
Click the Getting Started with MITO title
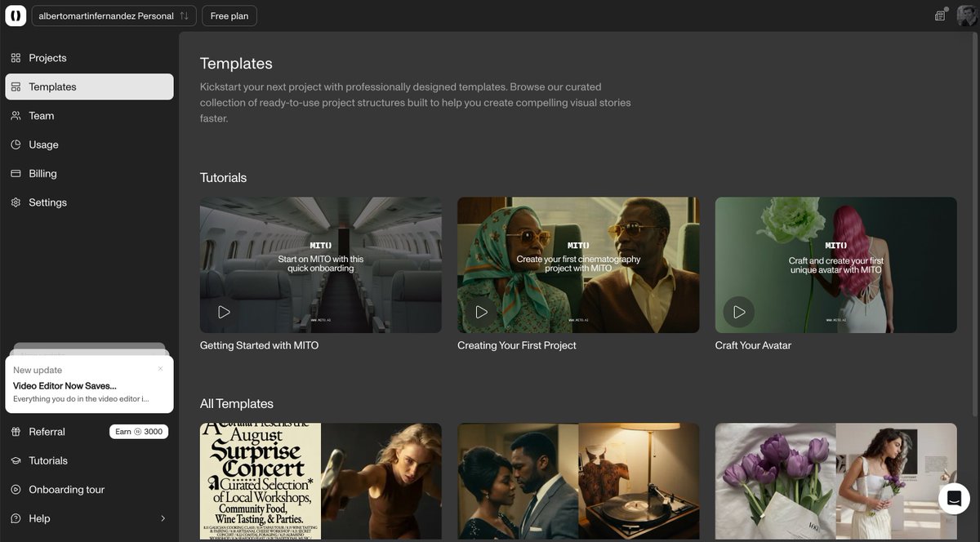click(259, 345)
